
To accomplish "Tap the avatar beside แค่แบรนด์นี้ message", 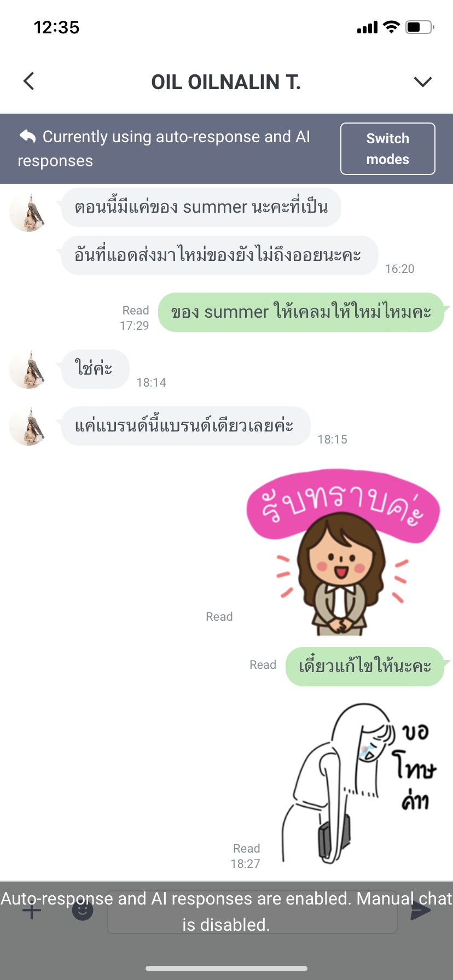I will pos(28,426).
